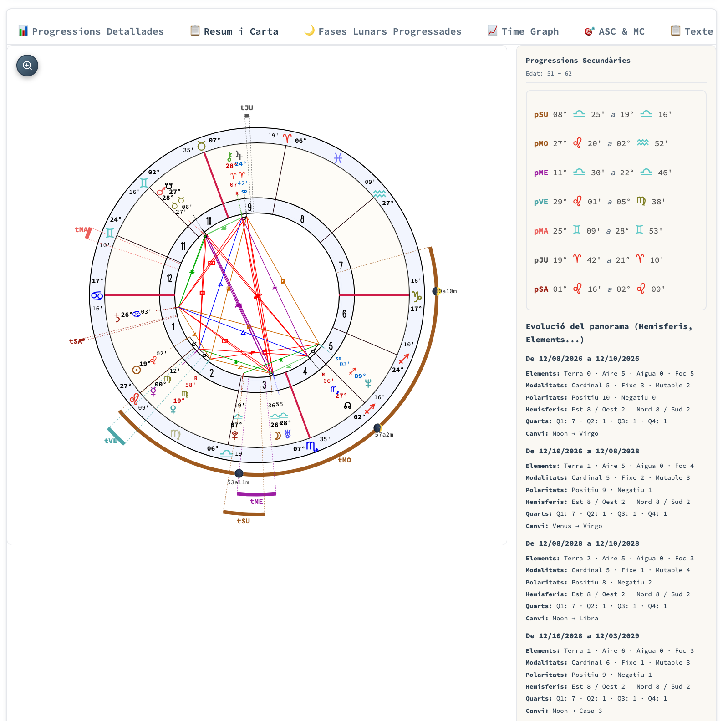Click the clipboard icon of Resum i Carta
Screen dimensions: 728x721
click(x=195, y=31)
